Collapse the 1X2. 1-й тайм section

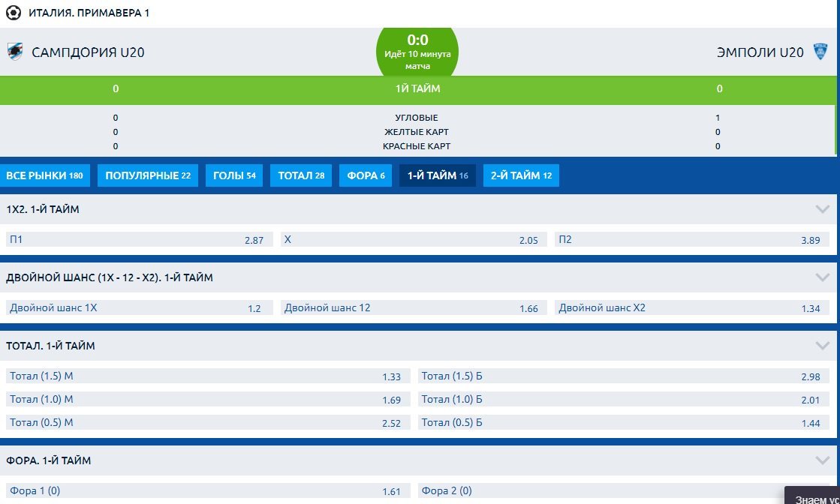(822, 209)
